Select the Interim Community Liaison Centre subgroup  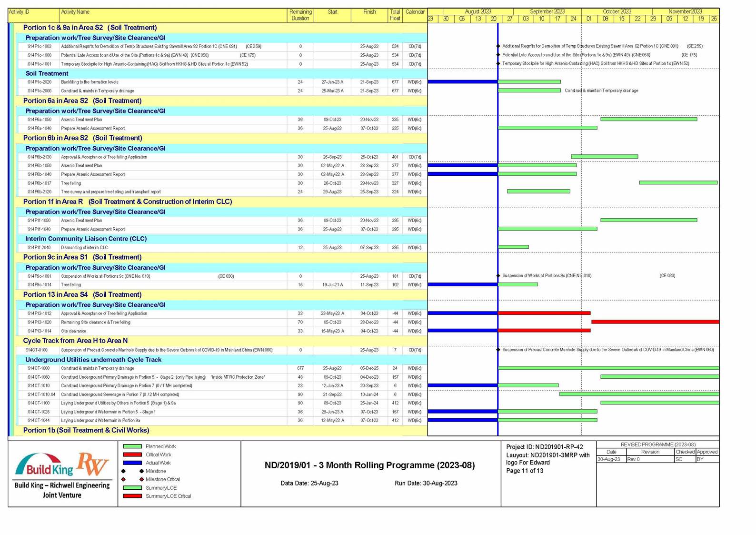pyautogui.click(x=86, y=239)
